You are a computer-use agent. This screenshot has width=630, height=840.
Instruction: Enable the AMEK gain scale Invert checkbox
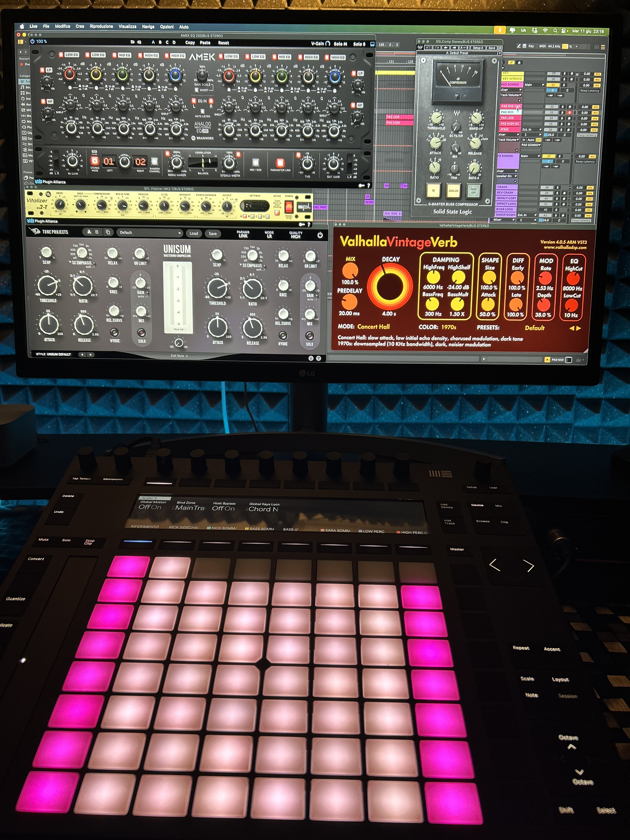196,90
